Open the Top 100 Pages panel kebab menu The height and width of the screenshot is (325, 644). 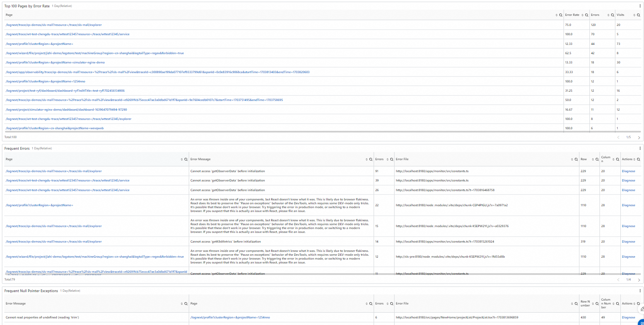pos(640,6)
